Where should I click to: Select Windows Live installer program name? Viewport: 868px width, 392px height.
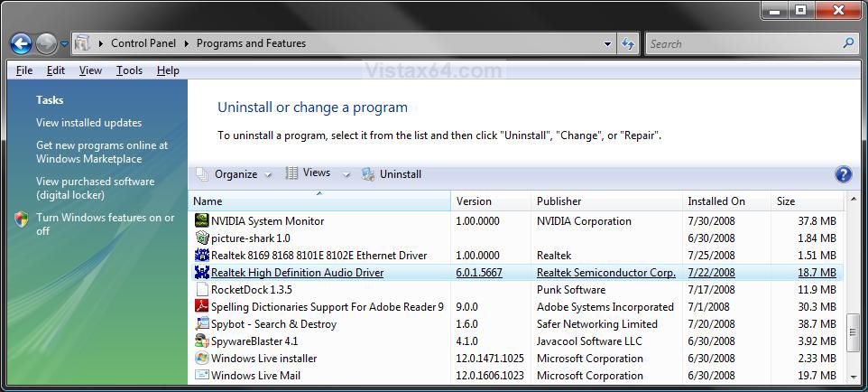pos(264,359)
